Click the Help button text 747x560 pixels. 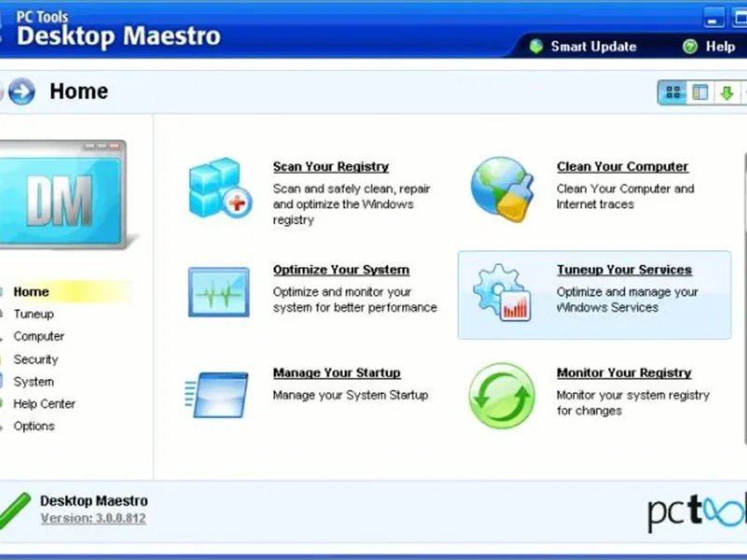(720, 46)
